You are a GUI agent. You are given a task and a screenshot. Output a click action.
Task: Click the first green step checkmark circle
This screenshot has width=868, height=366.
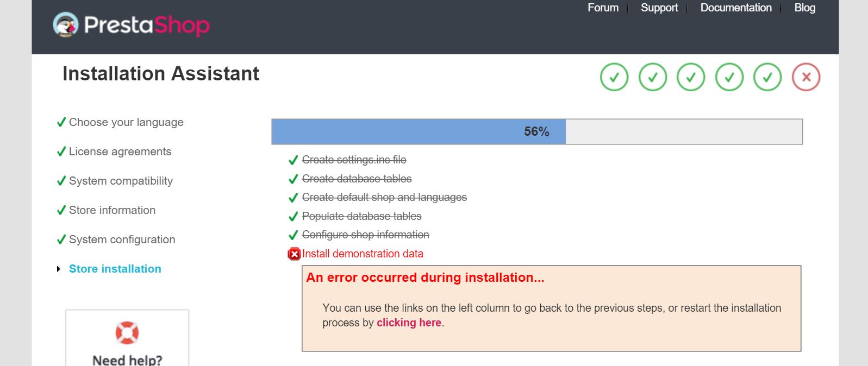coord(614,77)
